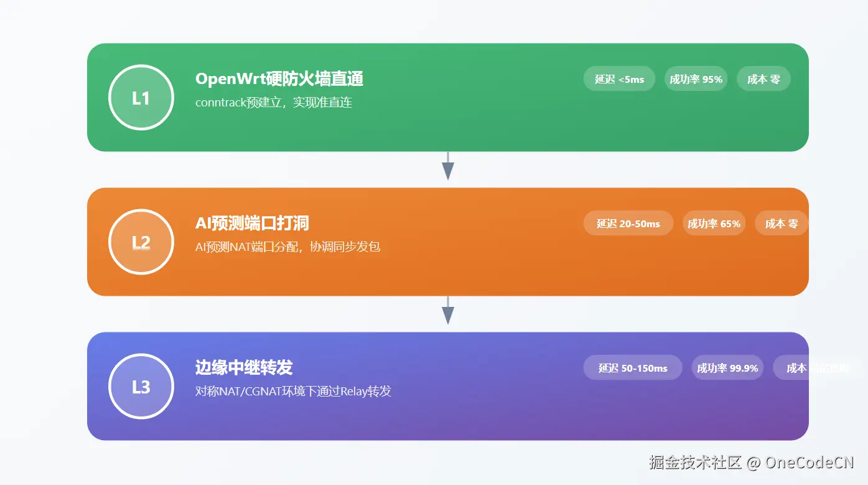
Task: Toggle the 延迟 50-150ms badge
Action: click(x=632, y=367)
